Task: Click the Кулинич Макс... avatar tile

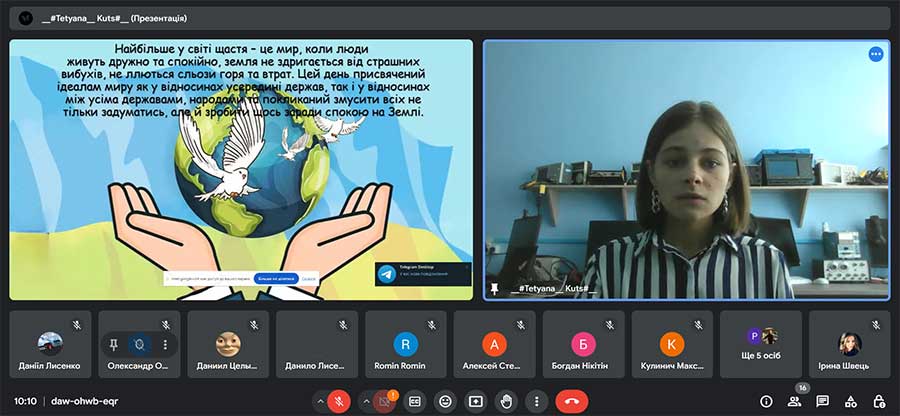Action: 672,344
